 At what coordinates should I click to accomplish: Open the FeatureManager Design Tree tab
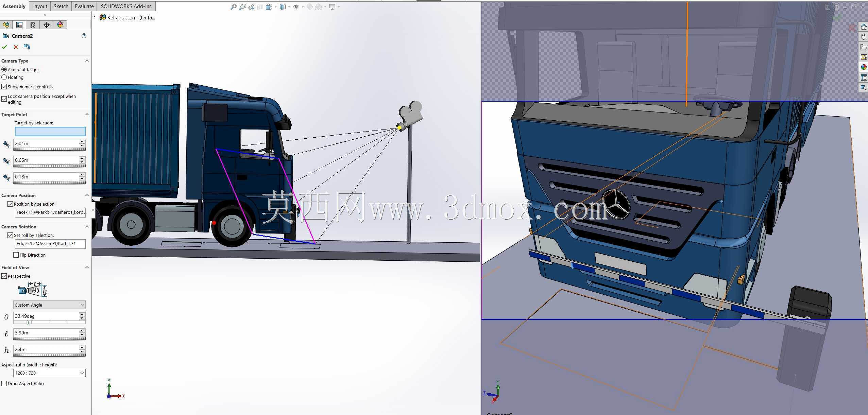(6, 25)
